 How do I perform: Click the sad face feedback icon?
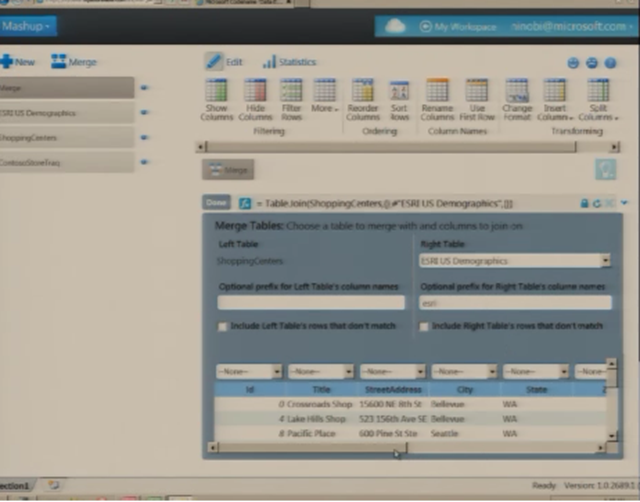(x=592, y=63)
